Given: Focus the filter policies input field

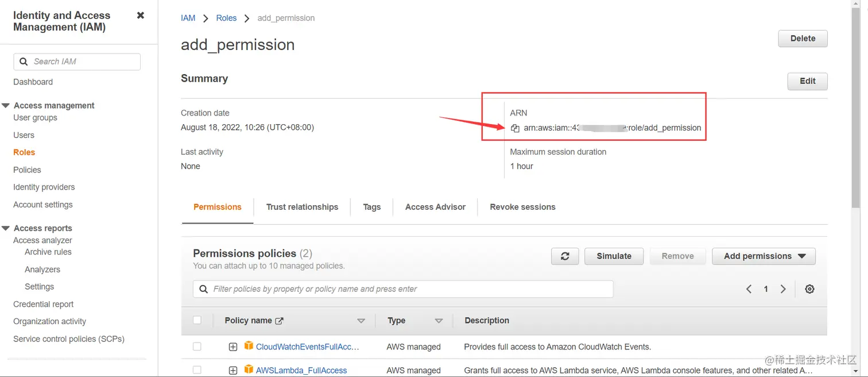Looking at the screenshot, I should 403,289.
